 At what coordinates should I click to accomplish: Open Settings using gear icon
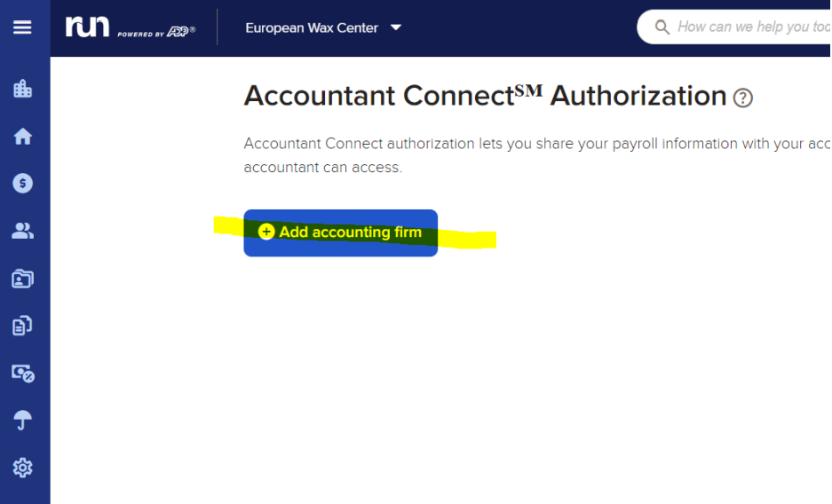click(22, 468)
